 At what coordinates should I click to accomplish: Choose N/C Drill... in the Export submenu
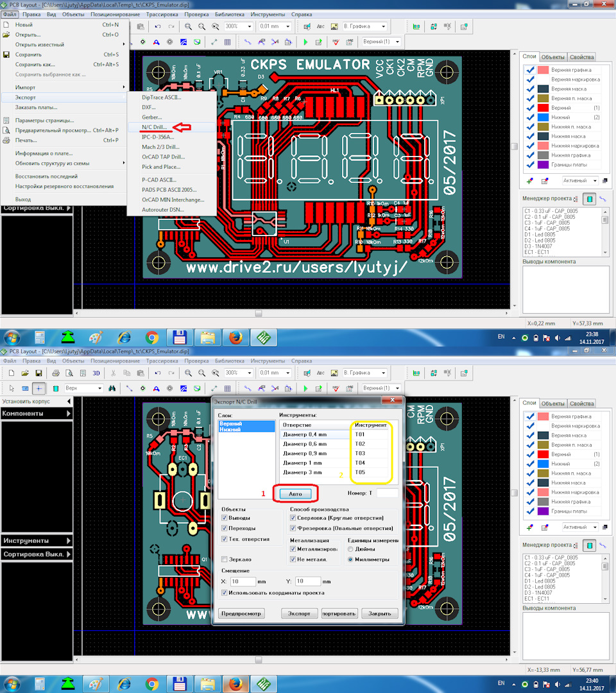point(154,127)
